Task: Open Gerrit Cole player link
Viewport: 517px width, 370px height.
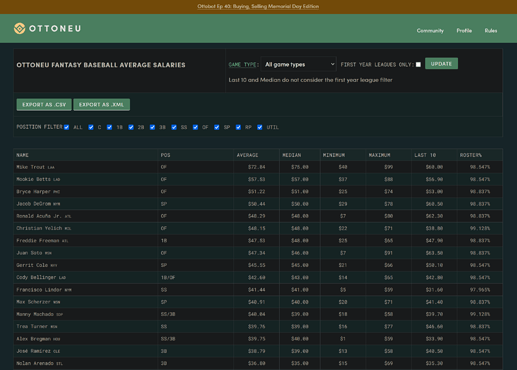Action: tap(32, 265)
